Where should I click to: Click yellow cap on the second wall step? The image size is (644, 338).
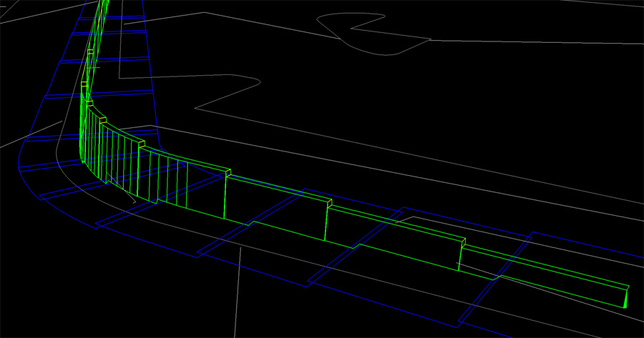click(330, 204)
